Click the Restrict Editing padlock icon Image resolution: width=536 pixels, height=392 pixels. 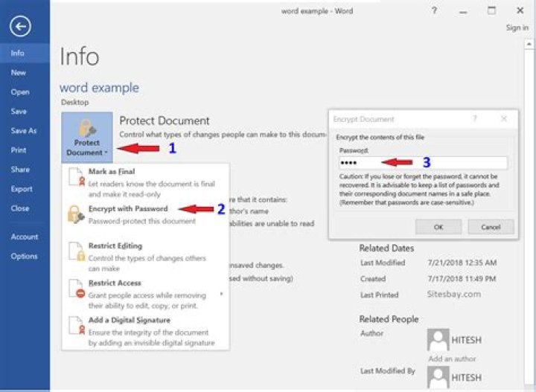click(76, 251)
